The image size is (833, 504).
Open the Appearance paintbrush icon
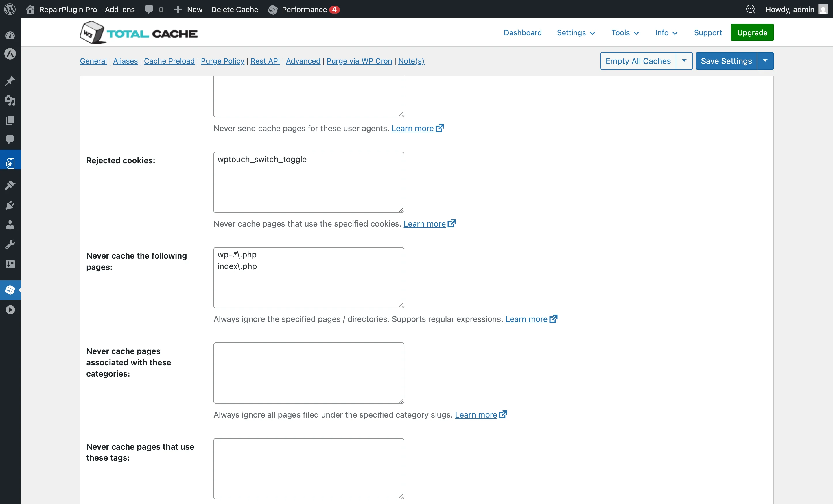click(10, 185)
